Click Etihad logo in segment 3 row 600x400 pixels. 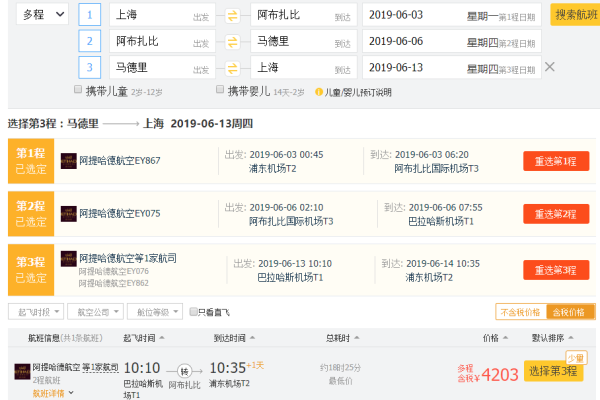tap(68, 259)
